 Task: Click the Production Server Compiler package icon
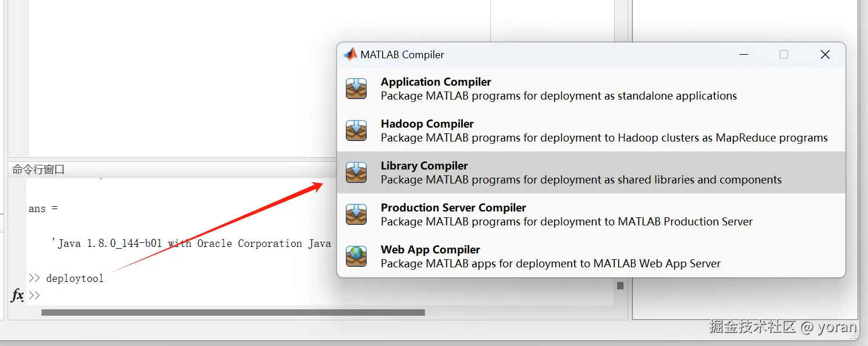click(x=356, y=214)
